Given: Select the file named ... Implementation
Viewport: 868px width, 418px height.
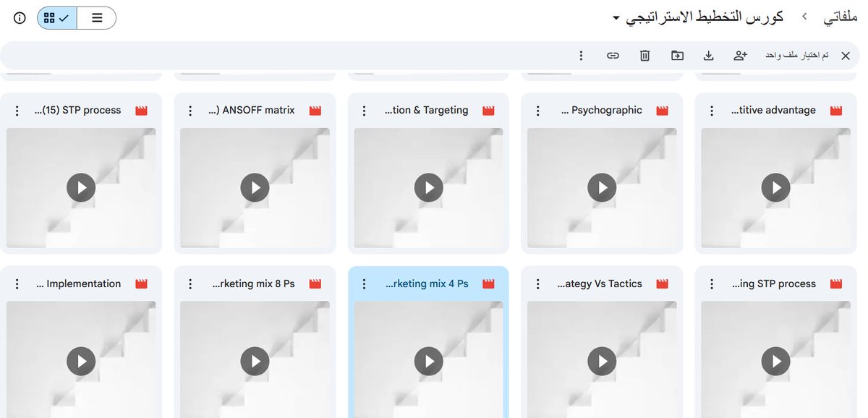Looking at the screenshot, I should 79,284.
